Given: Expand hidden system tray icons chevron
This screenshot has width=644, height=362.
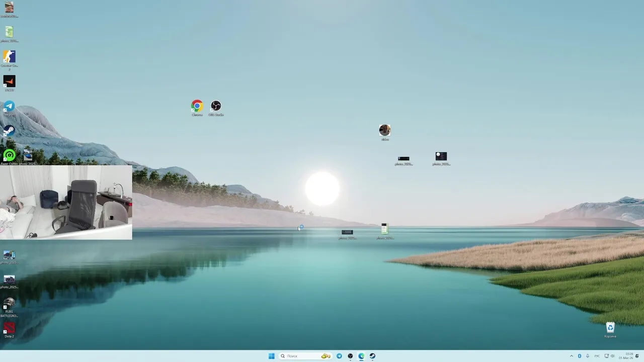Looking at the screenshot, I should (x=571, y=356).
